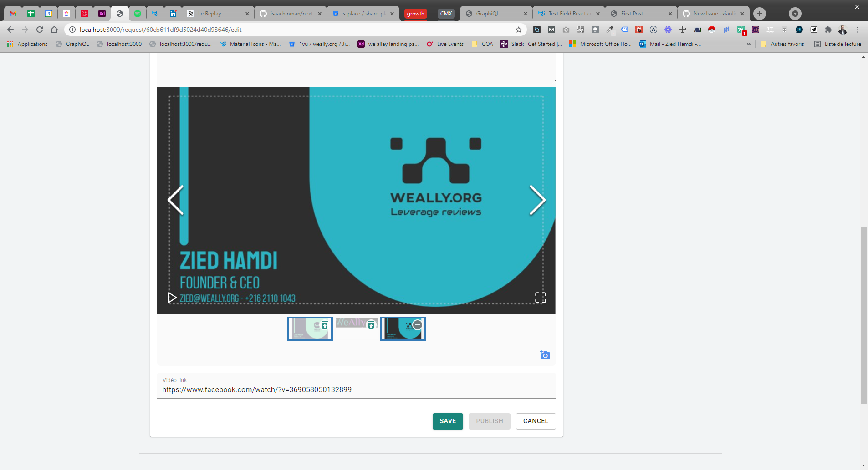
Task: Remove the dark thumbnail via minus icon
Action: click(x=418, y=324)
